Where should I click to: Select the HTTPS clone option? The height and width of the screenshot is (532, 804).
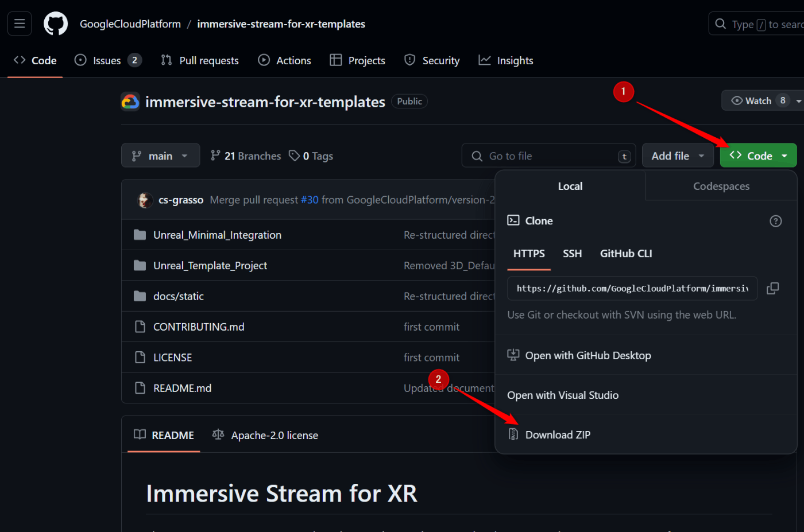click(529, 254)
